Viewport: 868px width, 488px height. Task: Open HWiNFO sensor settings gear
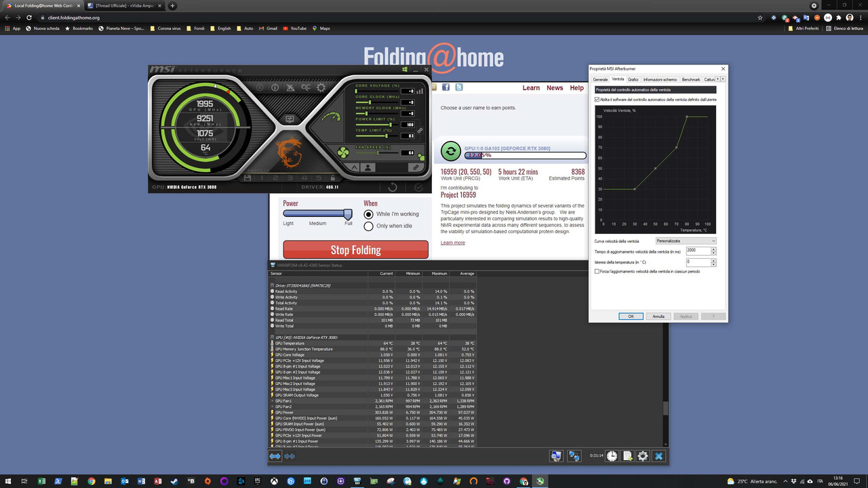643,456
